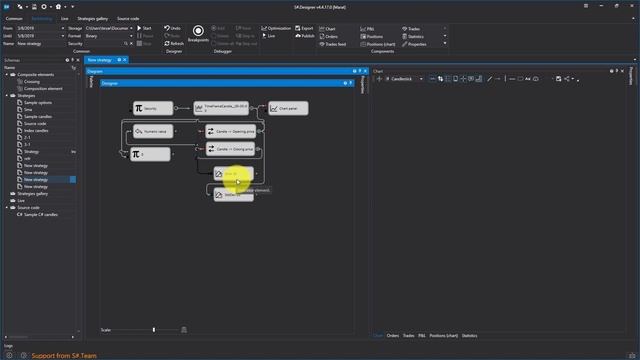Select the Sample options strategy
This screenshot has height=360, width=640.
point(38,103)
